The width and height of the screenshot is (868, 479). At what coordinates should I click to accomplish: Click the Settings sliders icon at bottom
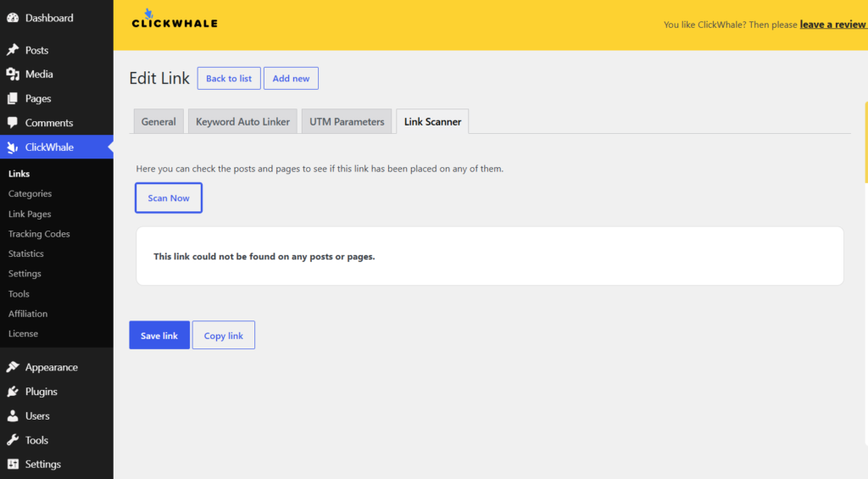[x=13, y=464]
